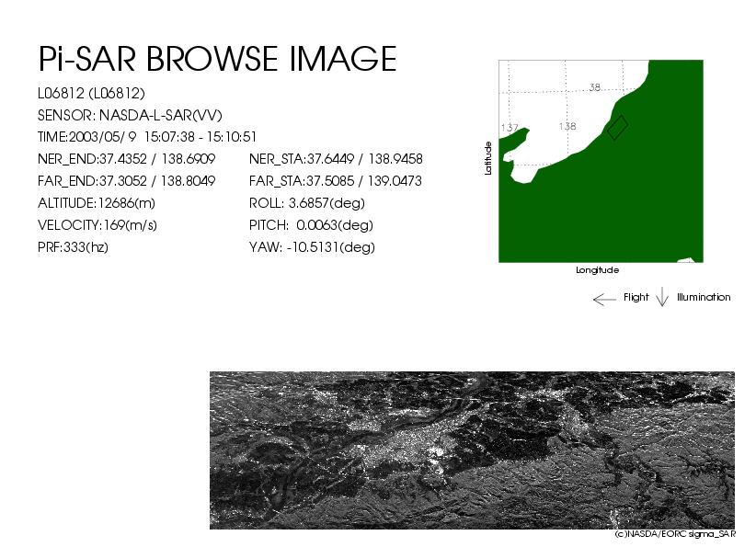756x547 pixels.
Task: Click the ROLL: 3.6857(deg) entry
Action: click(306, 203)
